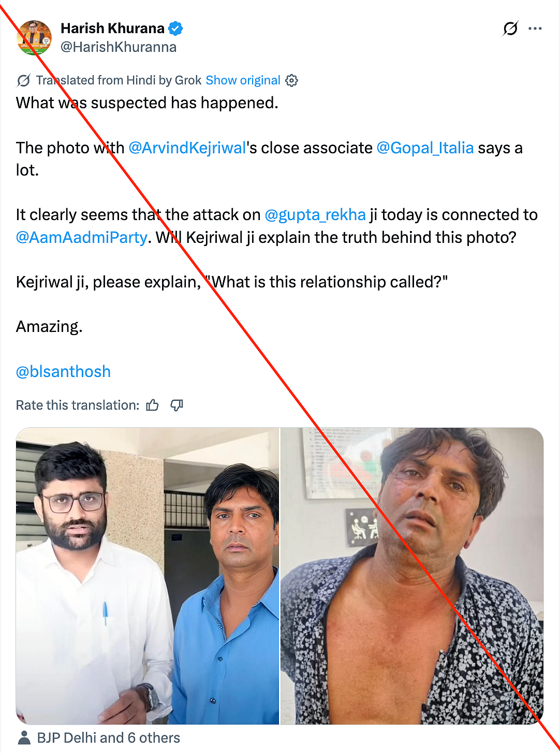Open the @ArvindKejriwal mention

click(187, 148)
